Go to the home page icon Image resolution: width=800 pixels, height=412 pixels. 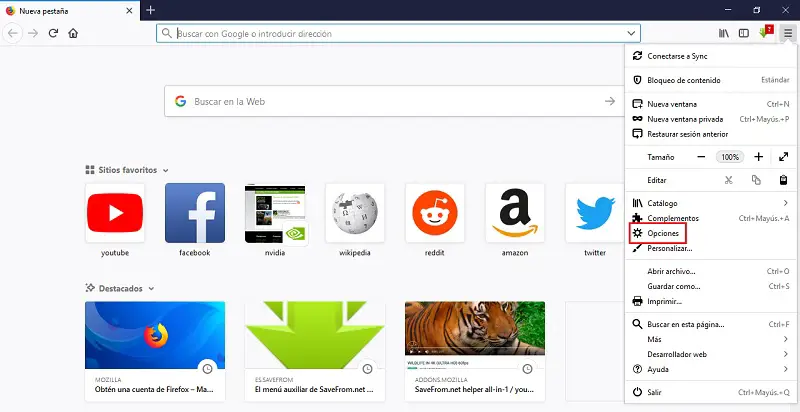73,33
